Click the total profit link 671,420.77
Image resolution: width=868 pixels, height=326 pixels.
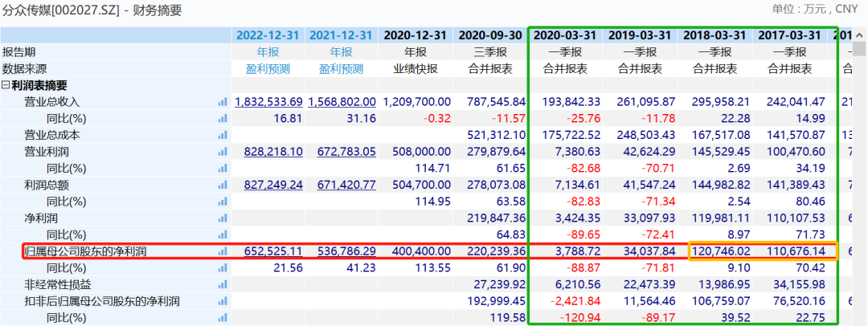[x=346, y=185]
